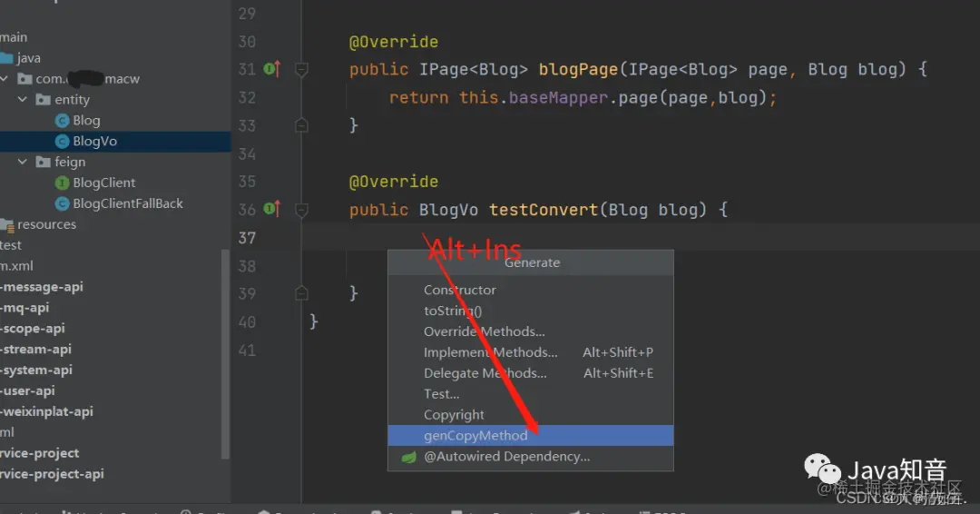
Task: Click the entity package folder icon
Action: [44, 99]
